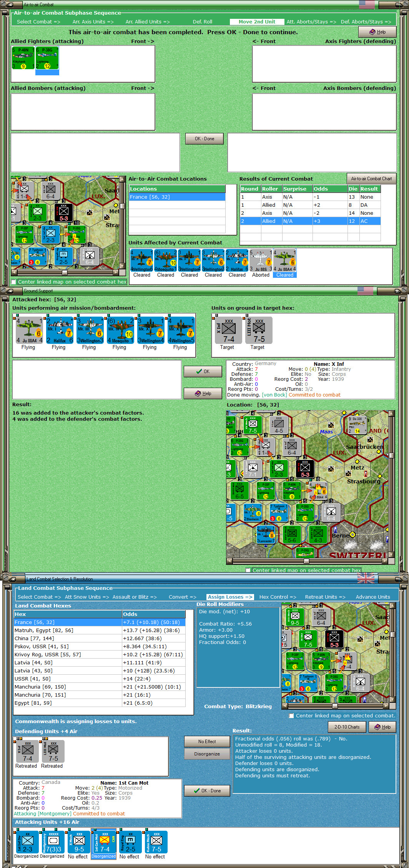Image resolution: width=409 pixels, height=868 pixels.
Task: Select Wellington5 flying unit in Ground Support
Action: point(181,330)
